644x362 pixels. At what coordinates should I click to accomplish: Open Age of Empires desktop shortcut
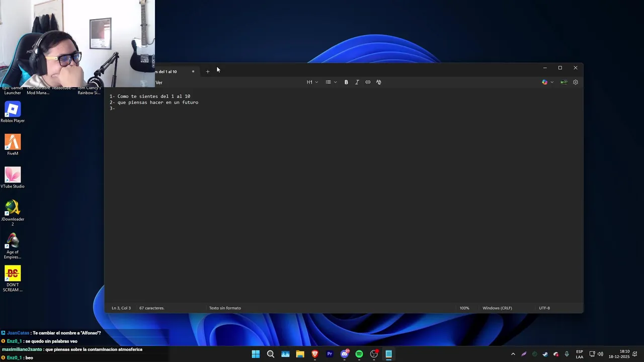13,246
